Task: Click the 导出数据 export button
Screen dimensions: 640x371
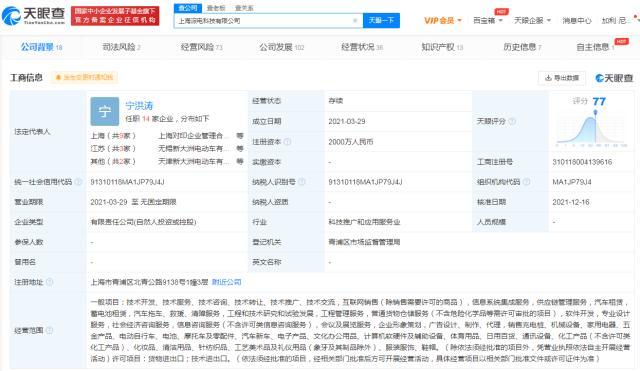Action: pos(562,78)
